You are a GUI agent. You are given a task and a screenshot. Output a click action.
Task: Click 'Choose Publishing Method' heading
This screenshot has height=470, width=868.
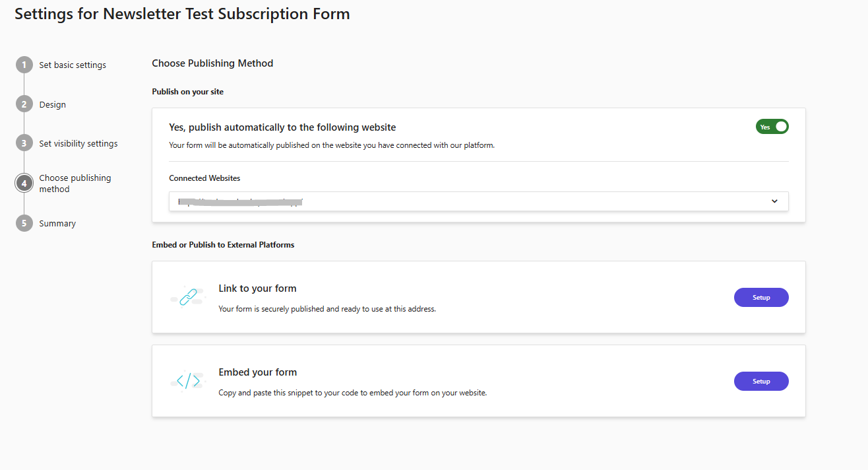point(212,63)
